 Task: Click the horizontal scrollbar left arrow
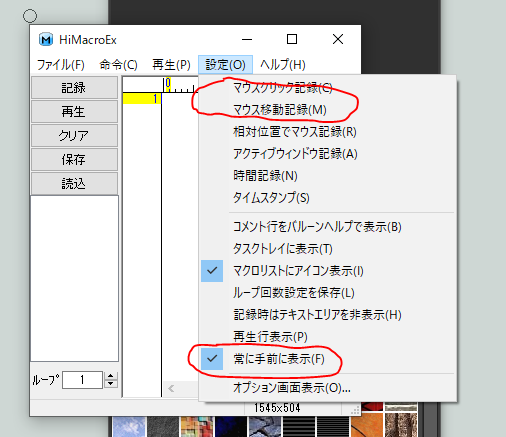(x=171, y=389)
